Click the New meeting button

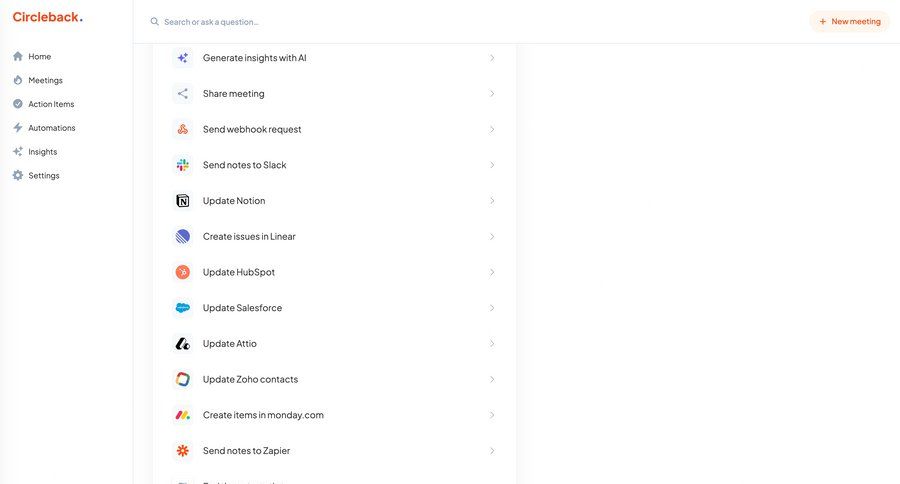[x=849, y=21]
